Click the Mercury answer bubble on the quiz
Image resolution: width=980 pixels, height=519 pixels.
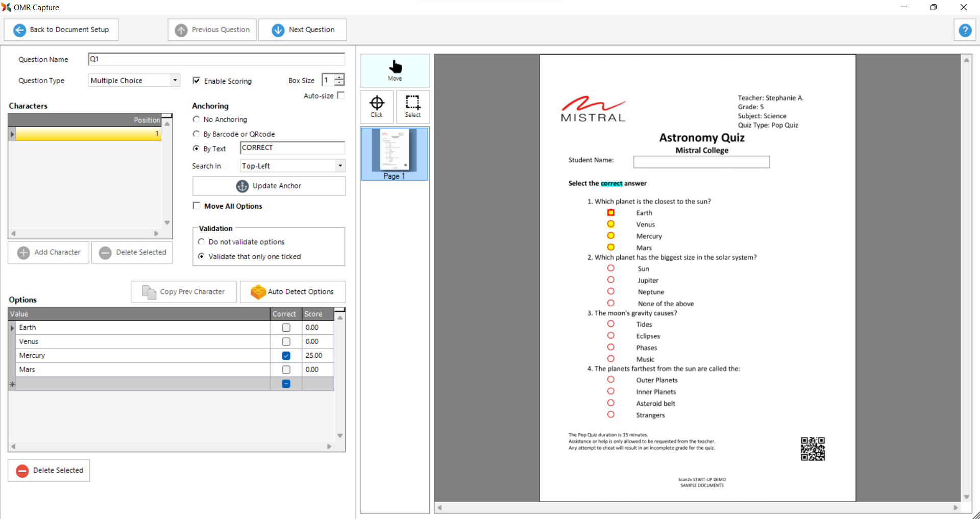coord(610,236)
